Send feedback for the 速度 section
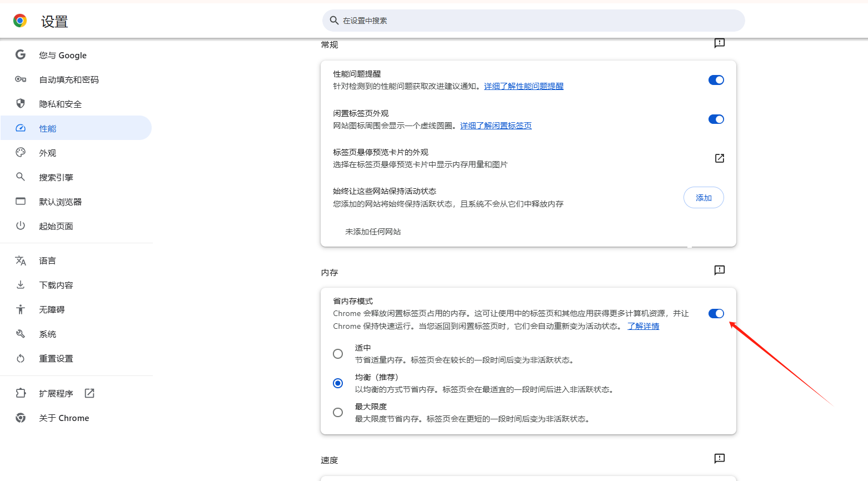Screen dimensions: 868x481 720,458
